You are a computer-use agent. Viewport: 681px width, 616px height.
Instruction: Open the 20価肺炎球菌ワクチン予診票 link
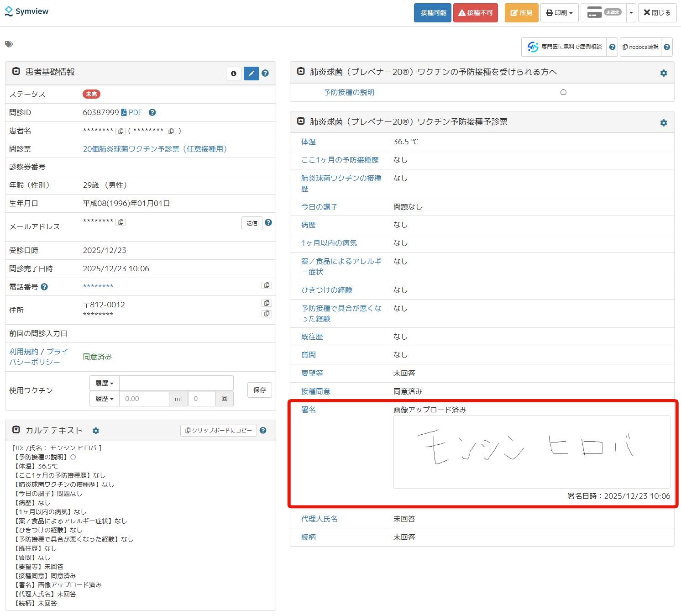click(x=155, y=149)
